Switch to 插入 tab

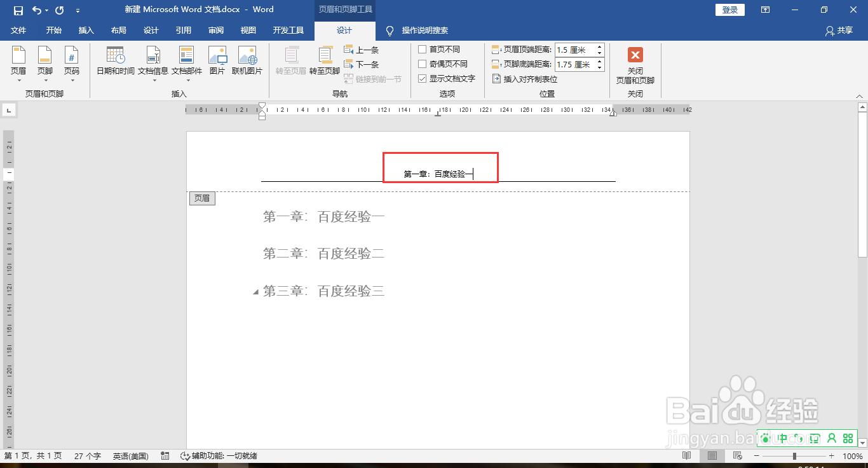click(x=86, y=31)
